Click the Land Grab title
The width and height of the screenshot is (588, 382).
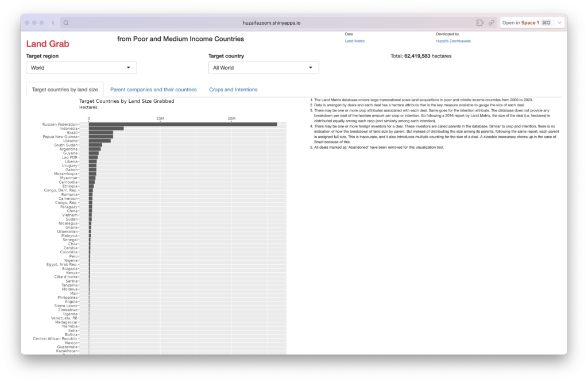[x=48, y=44]
